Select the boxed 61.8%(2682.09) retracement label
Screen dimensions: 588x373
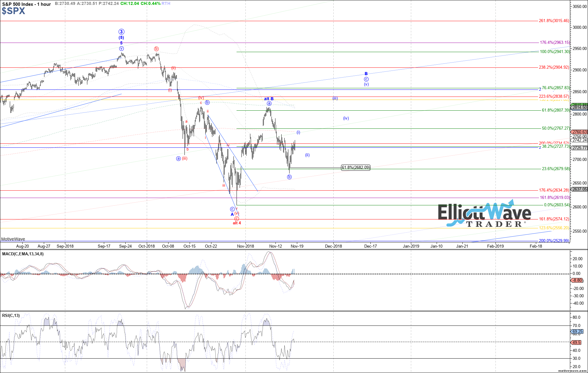(355, 168)
